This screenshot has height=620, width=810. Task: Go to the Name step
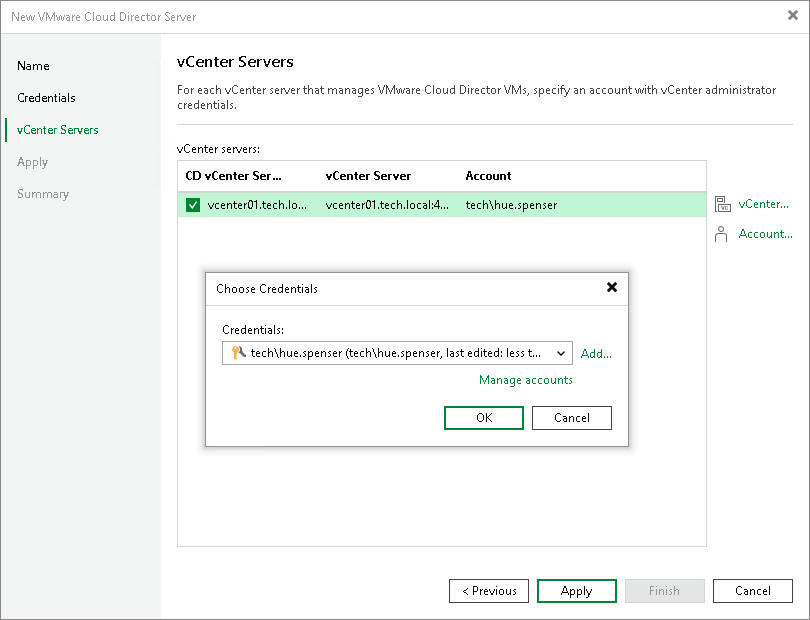[x=33, y=66]
